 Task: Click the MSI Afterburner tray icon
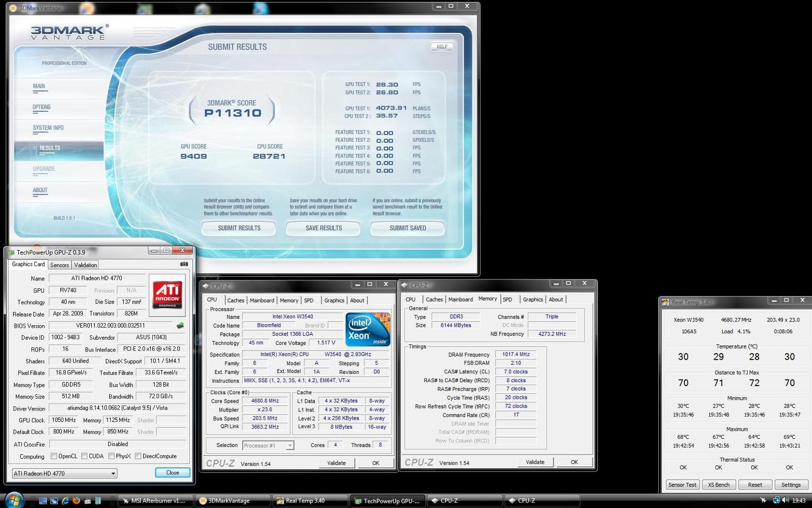coord(763,501)
